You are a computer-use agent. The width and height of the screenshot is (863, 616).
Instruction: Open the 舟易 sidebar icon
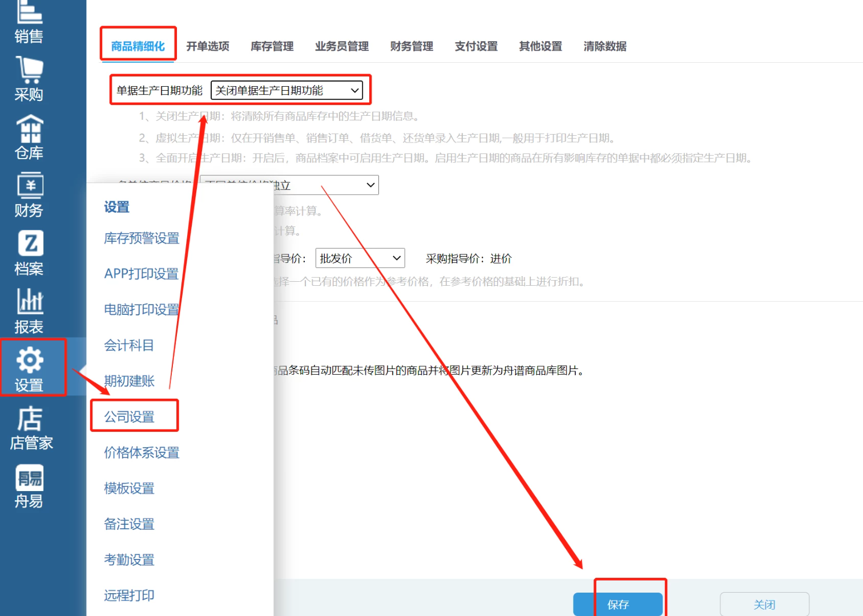point(29,486)
